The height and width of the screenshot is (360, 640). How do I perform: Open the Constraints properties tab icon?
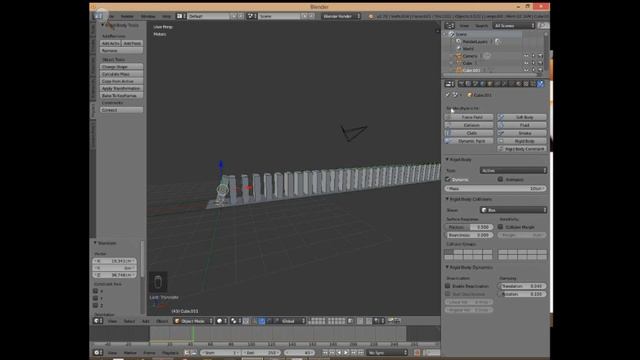[496, 84]
